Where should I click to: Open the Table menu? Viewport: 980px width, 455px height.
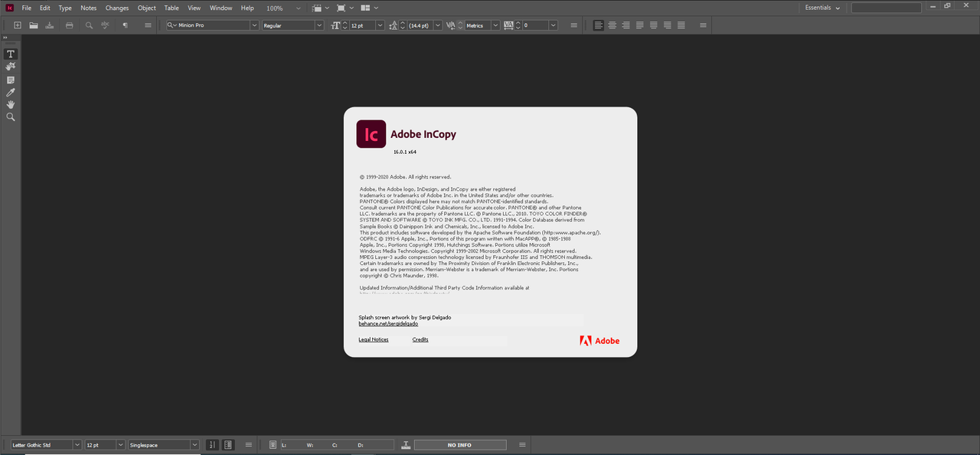tap(171, 8)
